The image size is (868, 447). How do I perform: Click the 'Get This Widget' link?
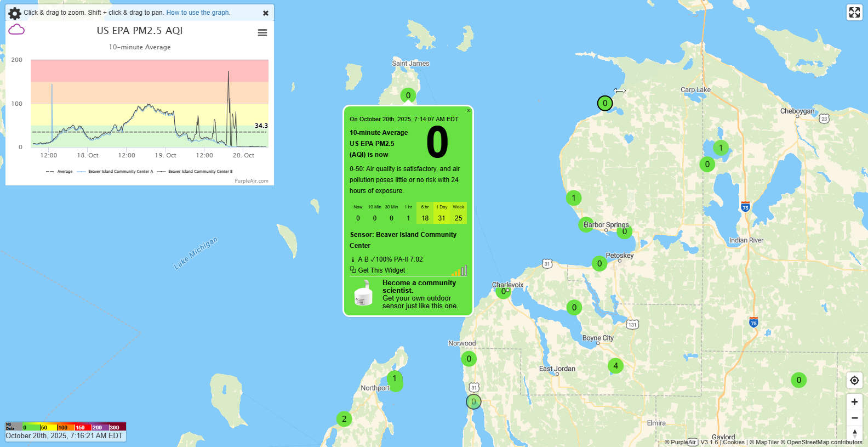381,270
